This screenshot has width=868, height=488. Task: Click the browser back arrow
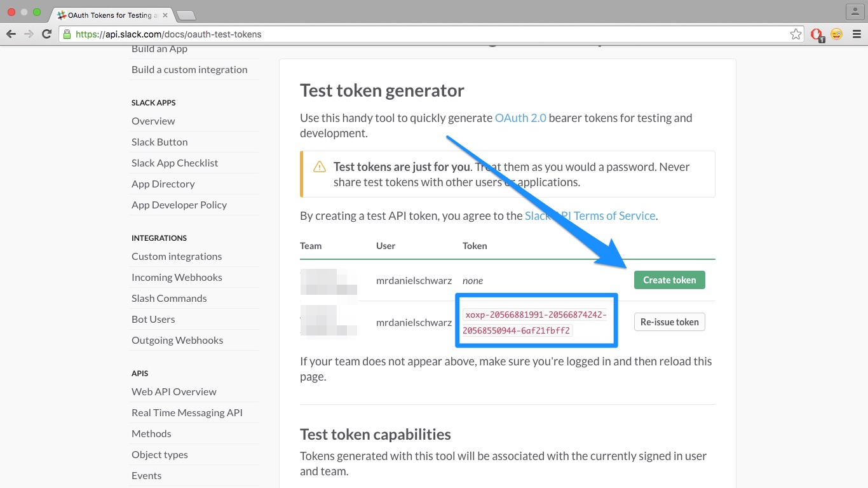click(11, 34)
